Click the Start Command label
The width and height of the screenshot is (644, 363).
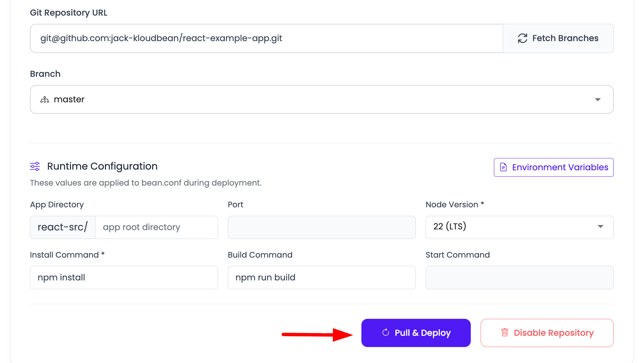point(458,255)
